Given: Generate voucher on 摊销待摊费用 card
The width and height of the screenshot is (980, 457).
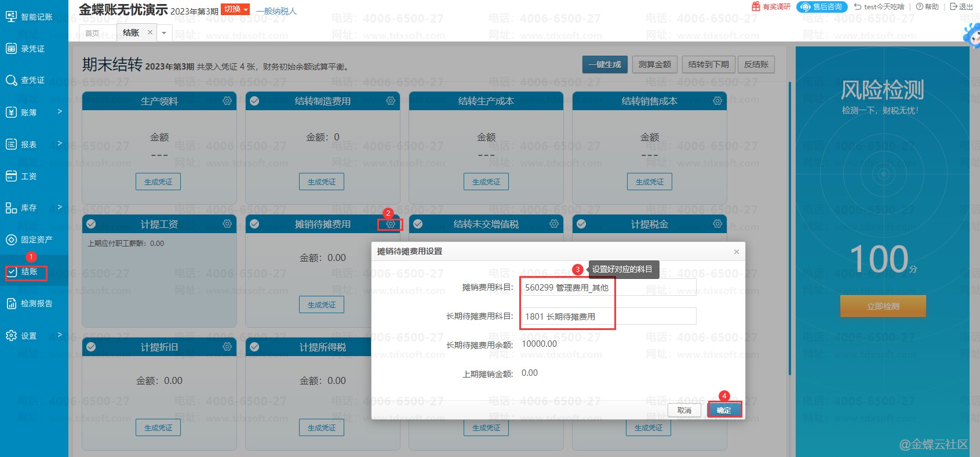Looking at the screenshot, I should (322, 304).
